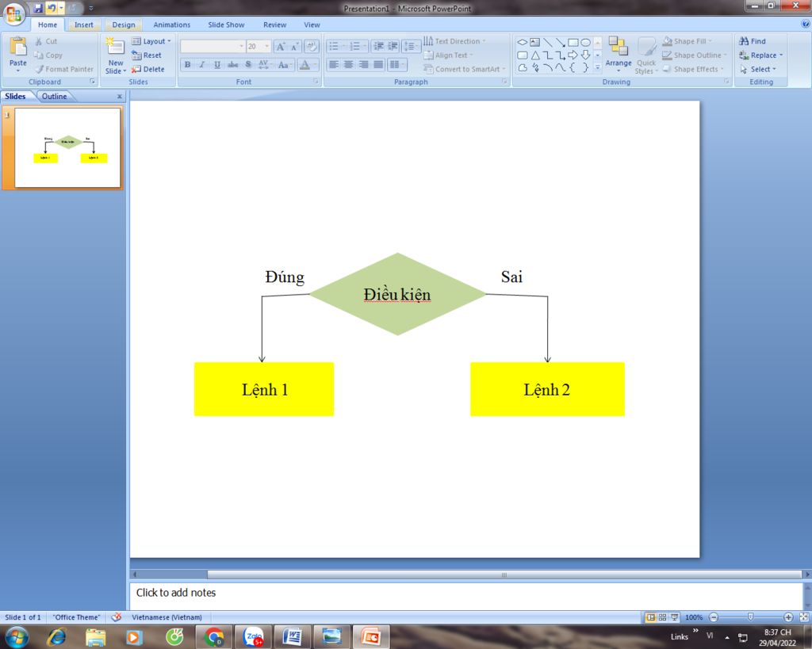The height and width of the screenshot is (649, 812).
Task: Open the Change Case Aa dropdown
Action: pos(285,65)
